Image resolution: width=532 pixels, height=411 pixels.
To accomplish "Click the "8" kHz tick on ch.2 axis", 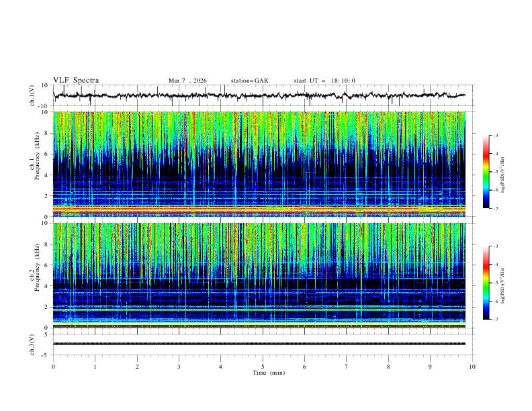I will pyautogui.click(x=46, y=244).
